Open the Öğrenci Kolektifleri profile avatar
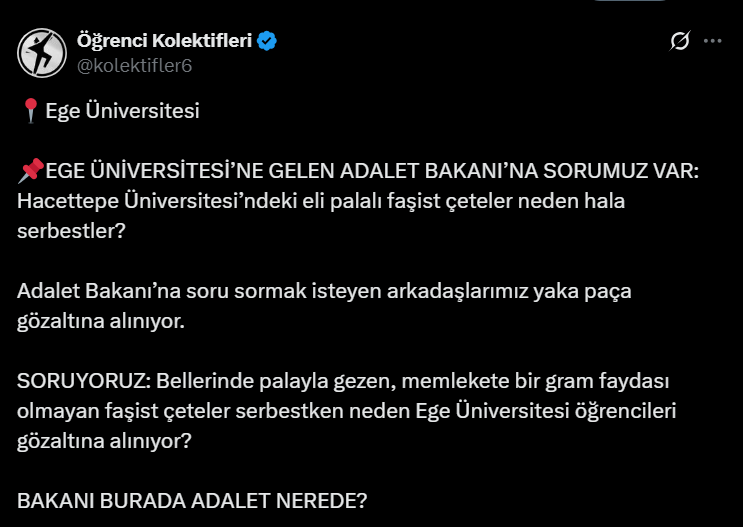 (x=42, y=52)
